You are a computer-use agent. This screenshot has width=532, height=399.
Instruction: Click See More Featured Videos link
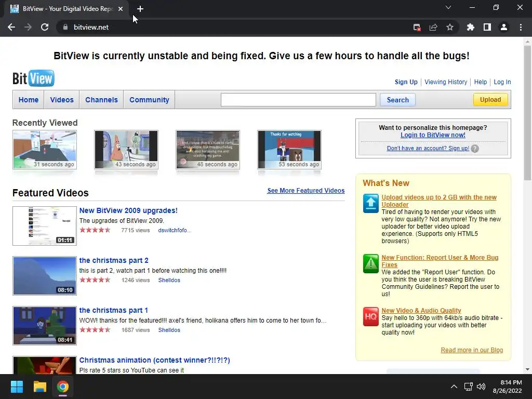pos(305,191)
